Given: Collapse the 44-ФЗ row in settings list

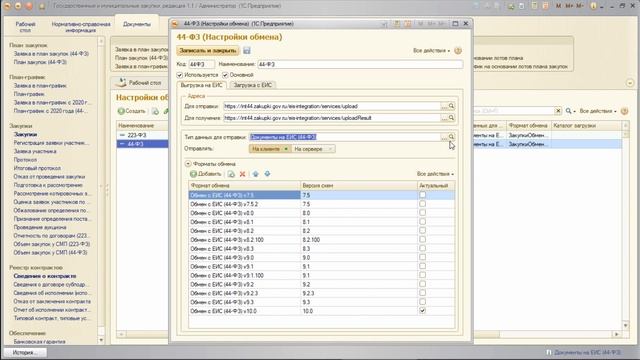Looking at the screenshot, I should coord(122,144).
